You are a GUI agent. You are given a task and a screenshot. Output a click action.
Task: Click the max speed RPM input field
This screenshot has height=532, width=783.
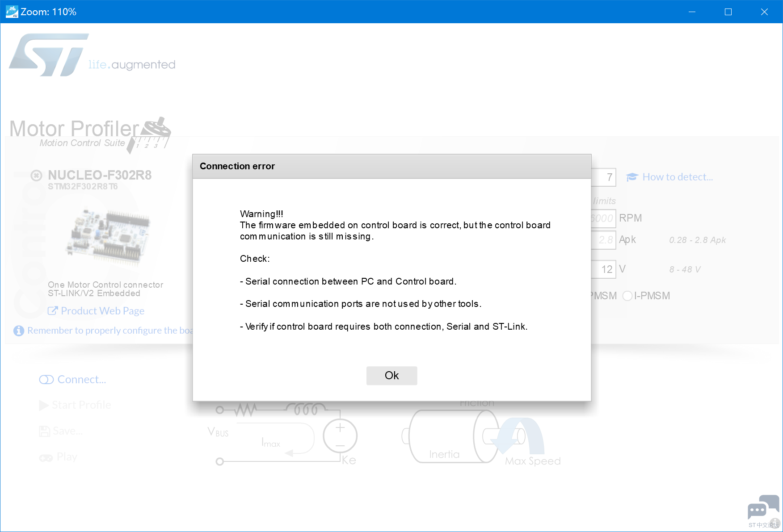604,218
